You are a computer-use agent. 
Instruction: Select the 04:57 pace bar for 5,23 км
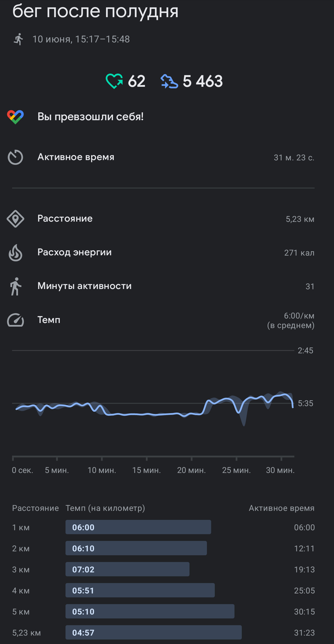pos(154,632)
